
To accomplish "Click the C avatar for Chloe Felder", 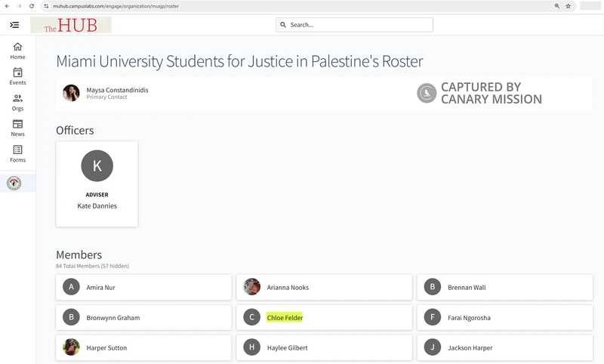I will click(x=252, y=317).
